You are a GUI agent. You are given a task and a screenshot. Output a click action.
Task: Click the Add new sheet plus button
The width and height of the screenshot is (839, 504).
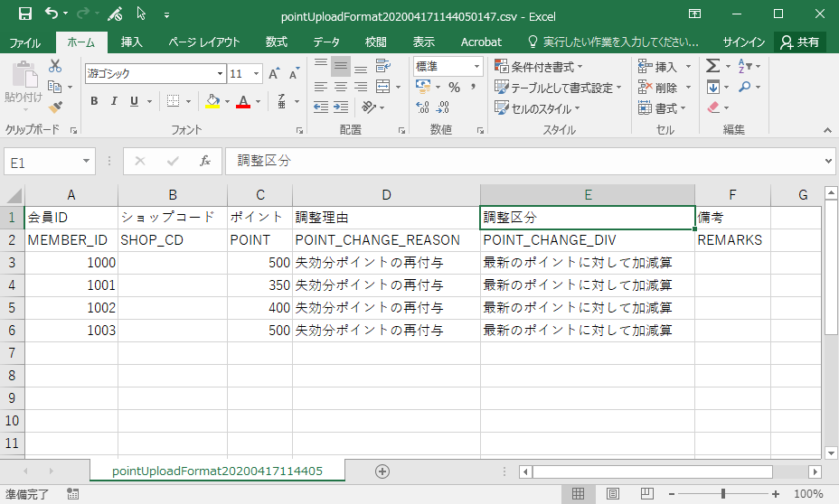tap(382, 471)
